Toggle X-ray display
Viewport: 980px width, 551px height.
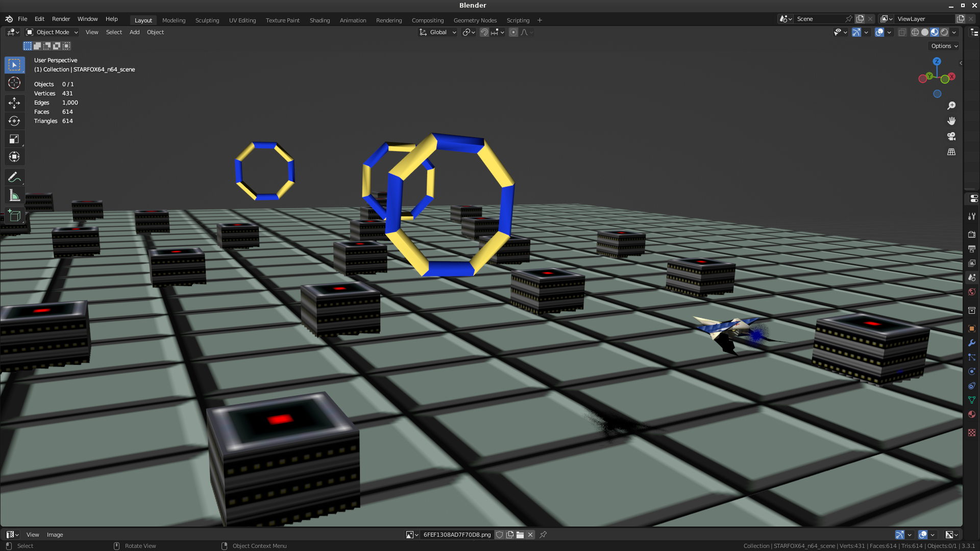[x=902, y=32]
